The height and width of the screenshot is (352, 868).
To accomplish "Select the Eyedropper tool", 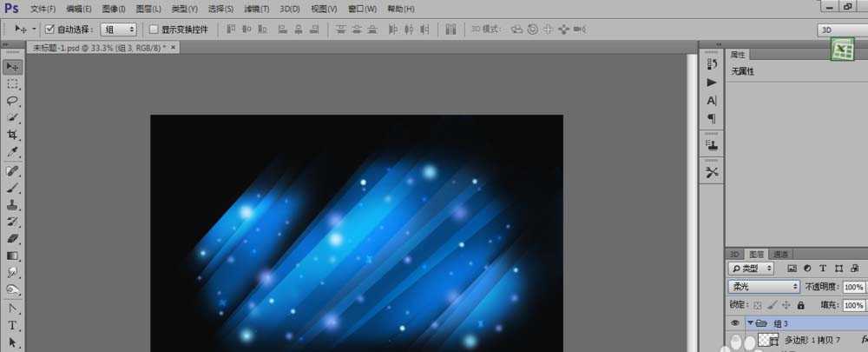I will pos(13,152).
